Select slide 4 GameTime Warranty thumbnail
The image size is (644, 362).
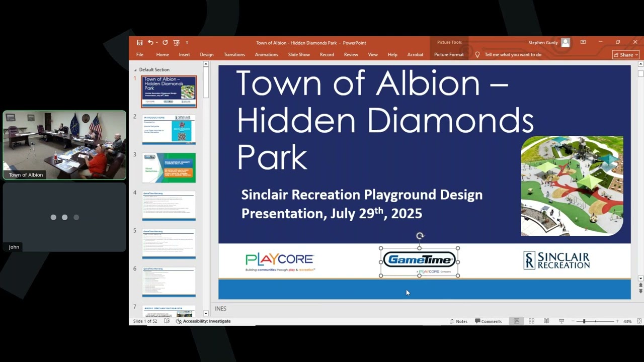click(x=169, y=206)
